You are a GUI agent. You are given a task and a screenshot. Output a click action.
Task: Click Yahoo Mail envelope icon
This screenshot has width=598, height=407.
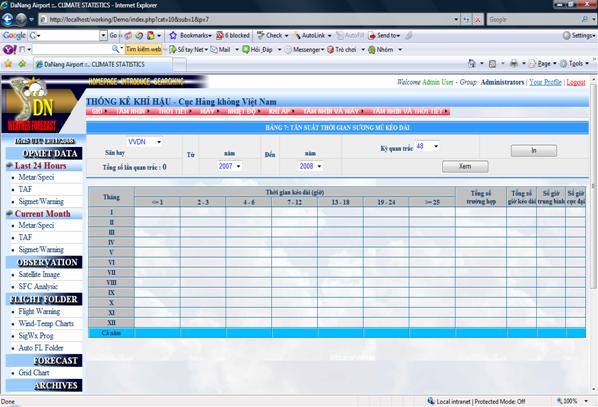click(x=214, y=50)
